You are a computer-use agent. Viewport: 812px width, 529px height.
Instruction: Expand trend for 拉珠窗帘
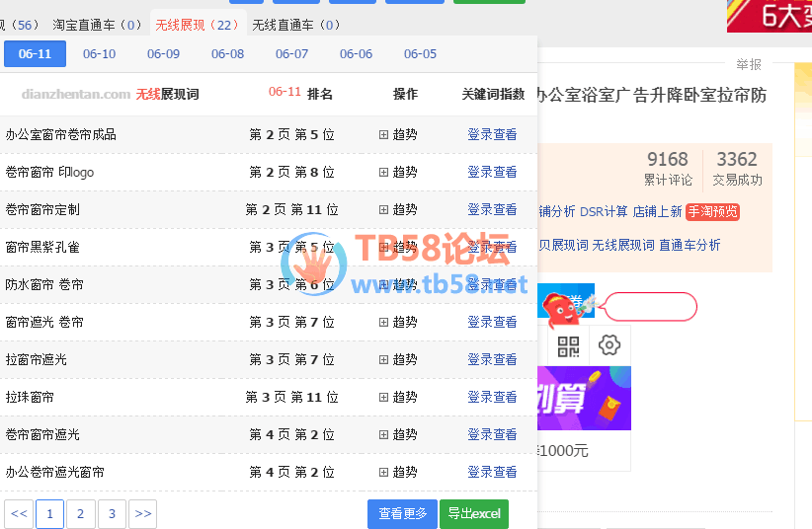click(x=398, y=397)
